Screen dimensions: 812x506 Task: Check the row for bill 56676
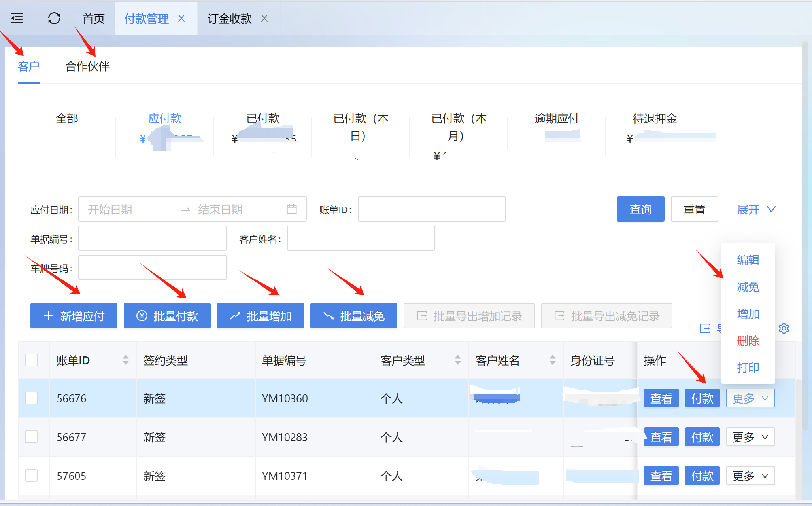(31, 398)
